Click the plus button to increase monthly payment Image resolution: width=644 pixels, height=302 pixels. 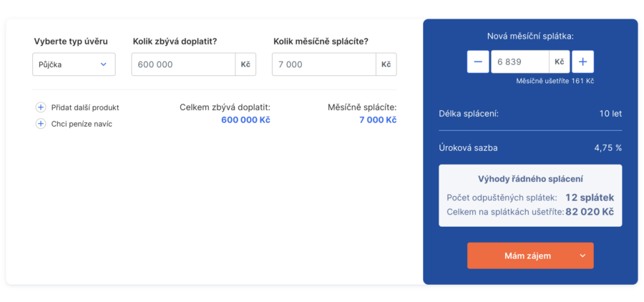[582, 62]
